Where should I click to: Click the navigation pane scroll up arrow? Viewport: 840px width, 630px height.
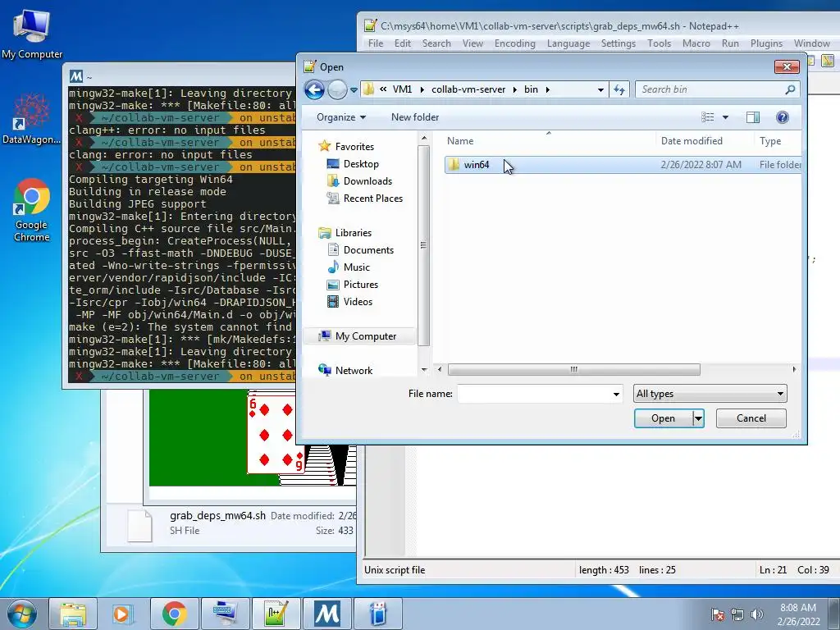[424, 139]
